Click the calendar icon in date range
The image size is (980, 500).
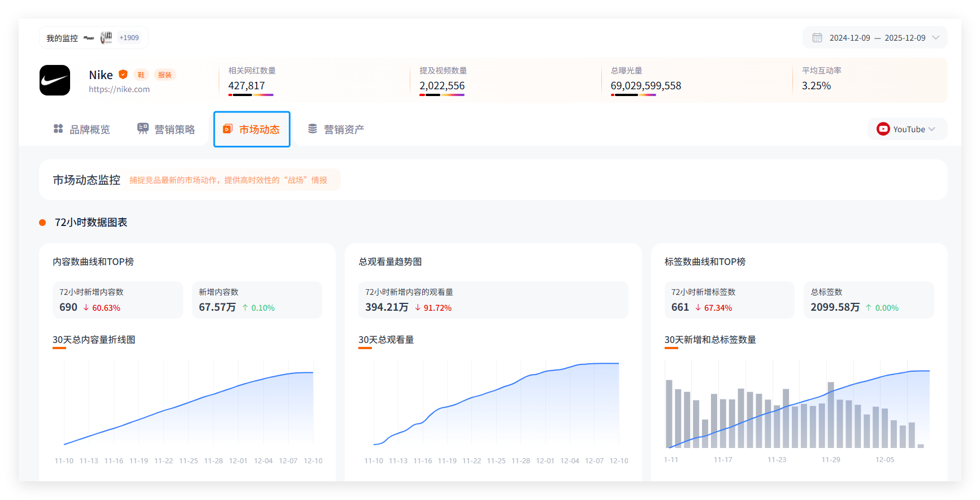817,38
